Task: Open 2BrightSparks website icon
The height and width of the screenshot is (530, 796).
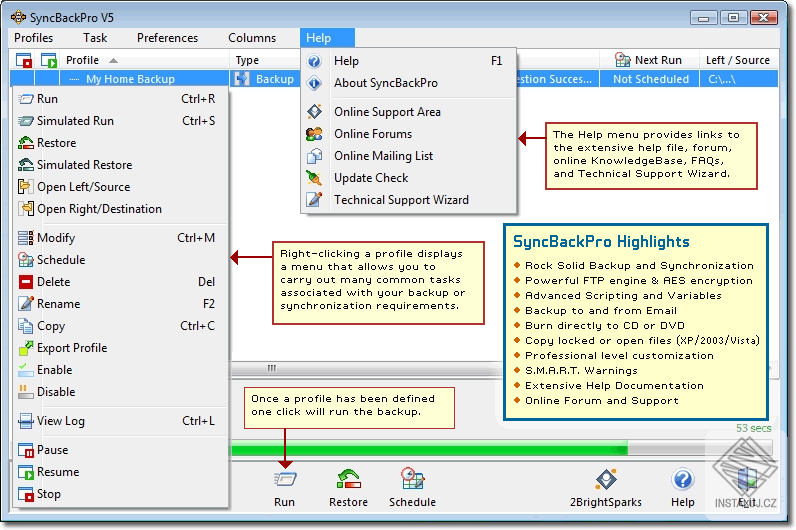Action: (x=606, y=479)
